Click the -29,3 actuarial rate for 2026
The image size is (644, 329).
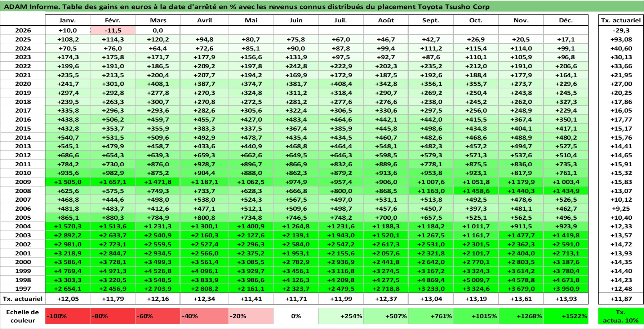[x=621, y=31]
